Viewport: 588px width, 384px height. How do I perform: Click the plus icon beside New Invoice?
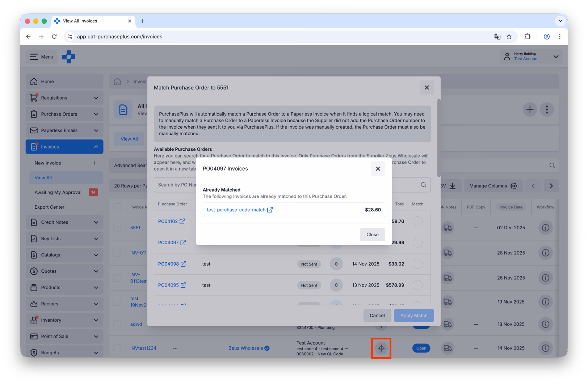pos(94,163)
